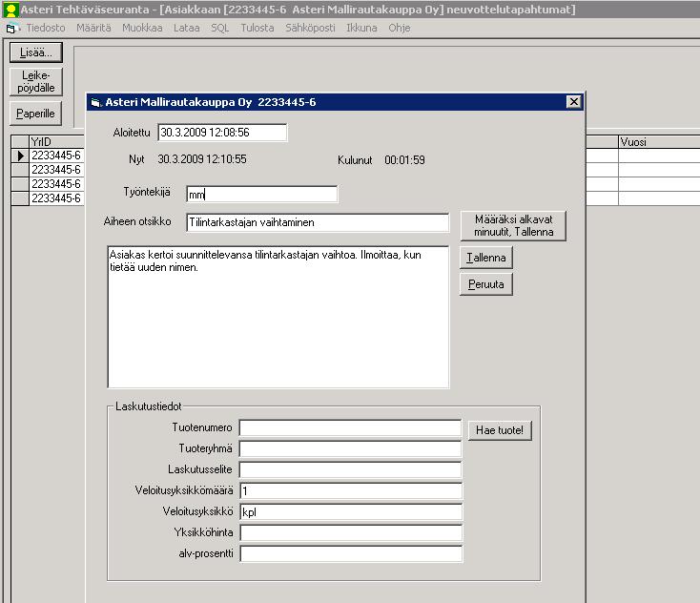700x603 pixels.
Task: Save with the Tallenna button
Action: [486, 258]
